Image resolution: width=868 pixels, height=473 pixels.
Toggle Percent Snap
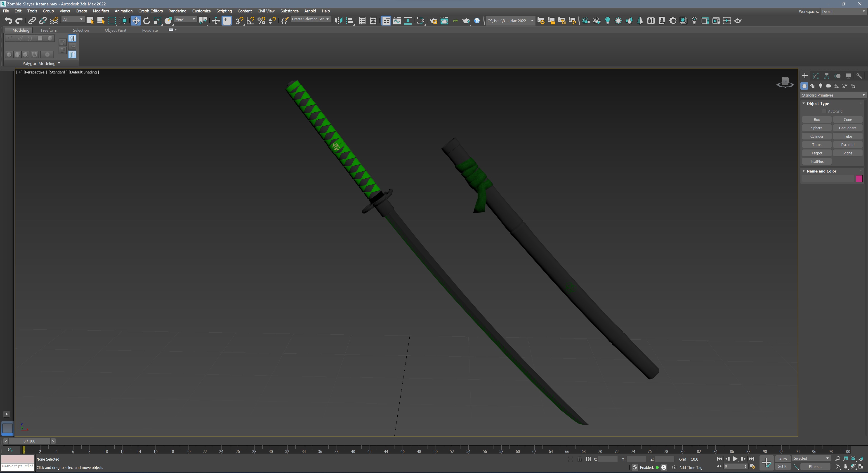coord(261,21)
